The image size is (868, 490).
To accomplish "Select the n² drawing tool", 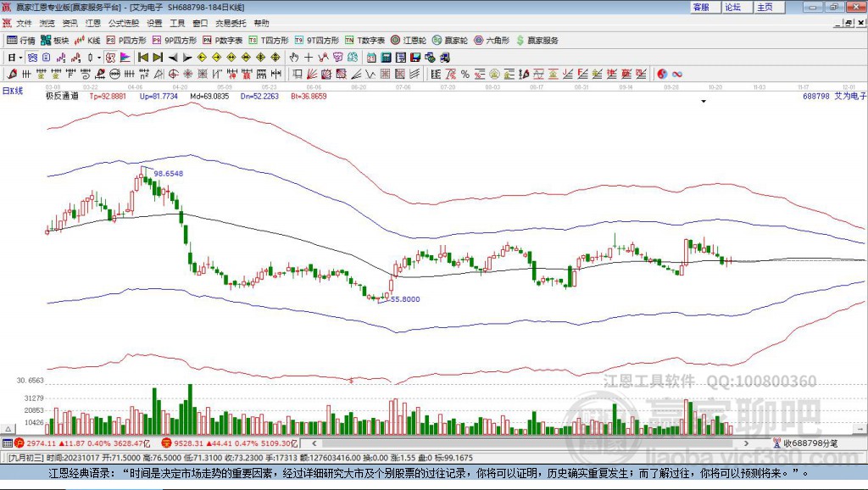I will [144, 75].
